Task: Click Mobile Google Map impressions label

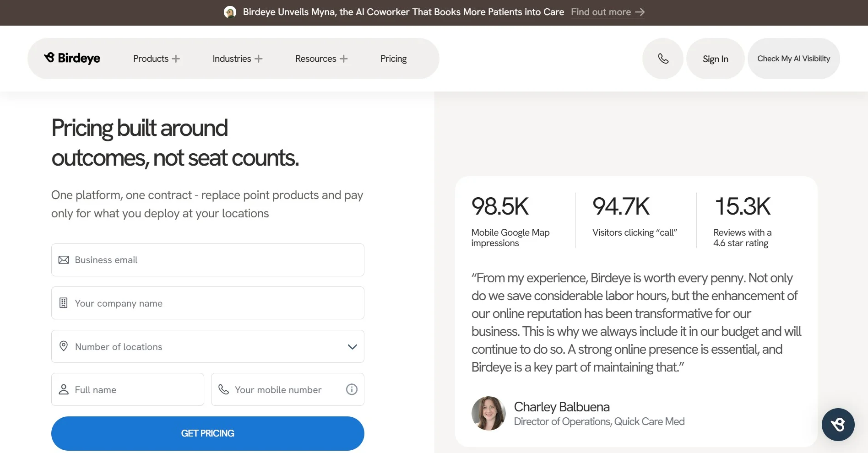Action: [x=510, y=238]
